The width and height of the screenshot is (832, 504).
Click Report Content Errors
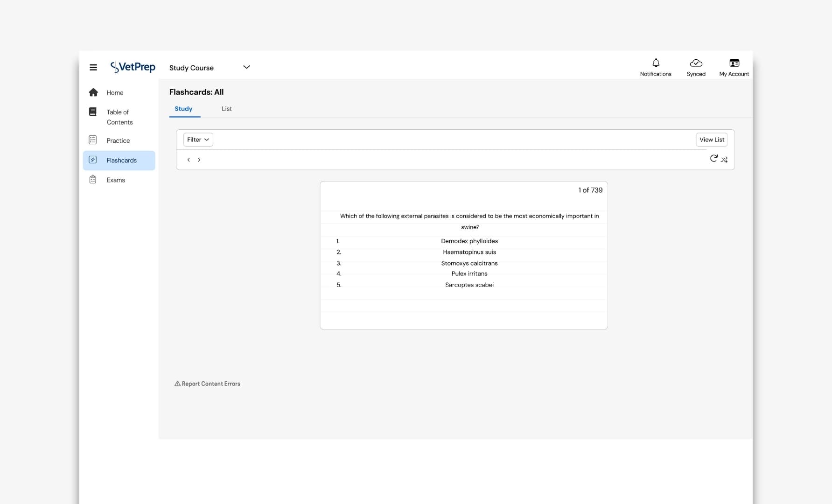[207, 383]
